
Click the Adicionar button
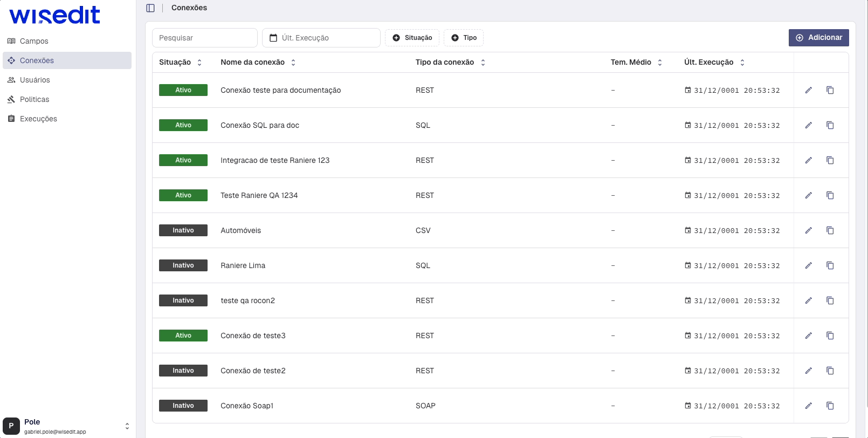[818, 38]
